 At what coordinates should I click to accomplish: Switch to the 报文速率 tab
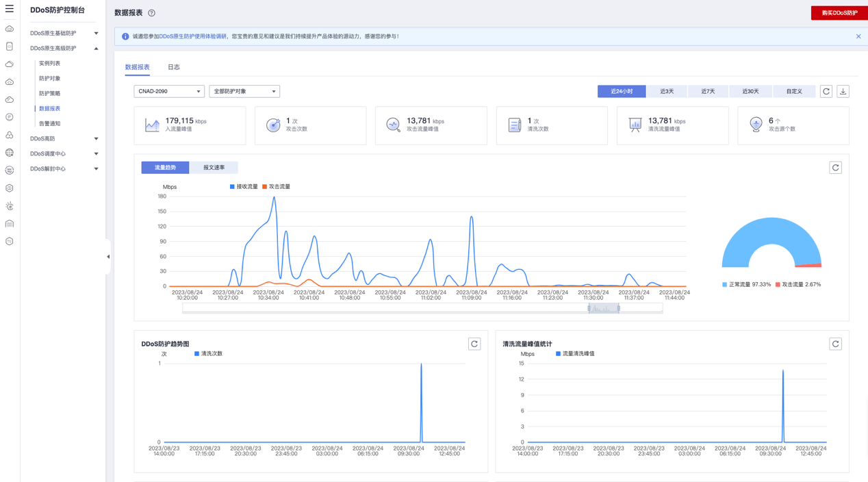pyautogui.click(x=214, y=168)
